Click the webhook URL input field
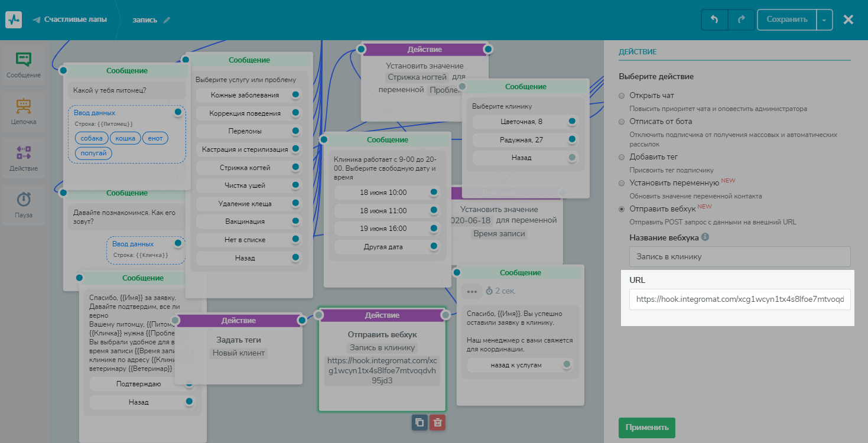The image size is (868, 443). click(x=739, y=299)
